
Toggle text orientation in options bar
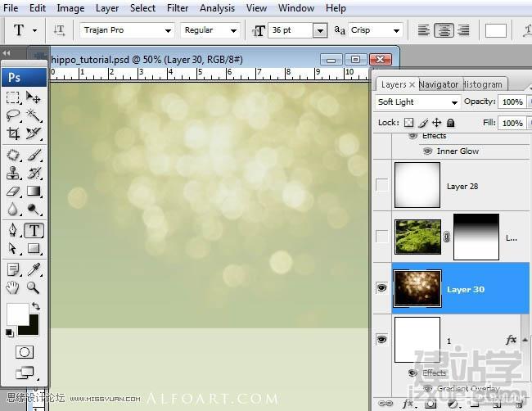click(x=59, y=30)
